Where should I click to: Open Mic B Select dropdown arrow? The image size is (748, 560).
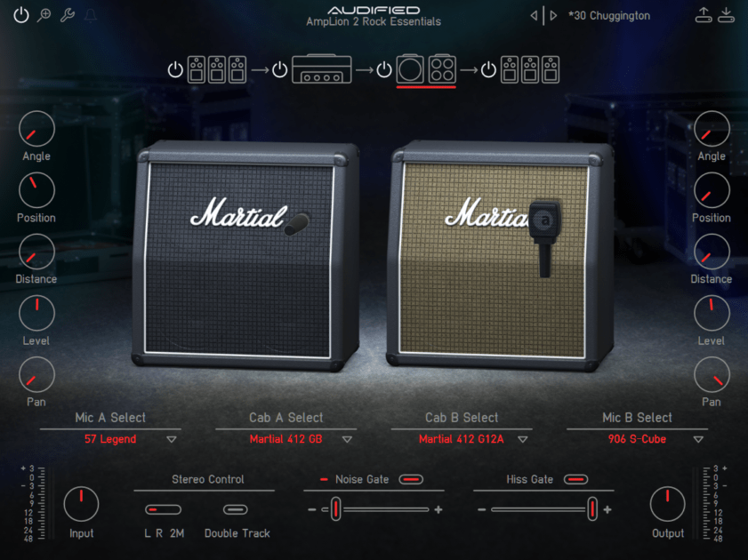[x=698, y=439]
